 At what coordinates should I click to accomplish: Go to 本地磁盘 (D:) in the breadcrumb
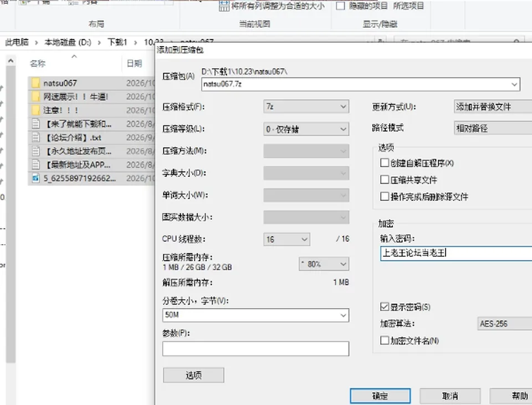(x=68, y=42)
